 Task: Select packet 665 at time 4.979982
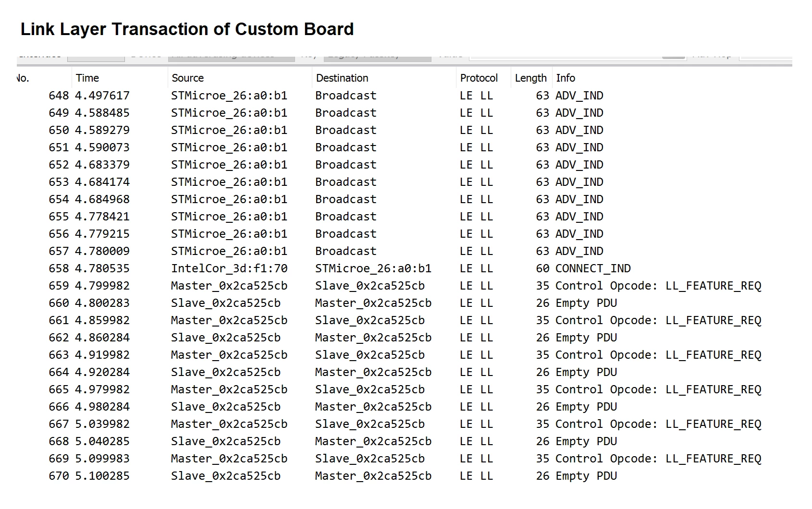(404, 389)
